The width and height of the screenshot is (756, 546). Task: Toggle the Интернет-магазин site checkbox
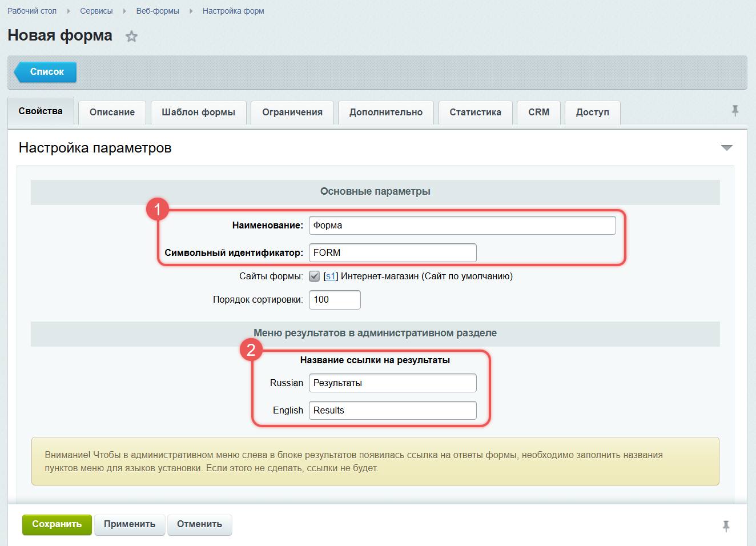point(314,276)
